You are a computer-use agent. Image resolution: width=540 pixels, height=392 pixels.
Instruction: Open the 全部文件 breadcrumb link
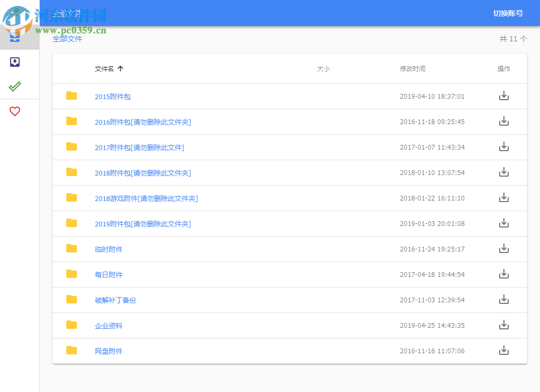coord(67,39)
